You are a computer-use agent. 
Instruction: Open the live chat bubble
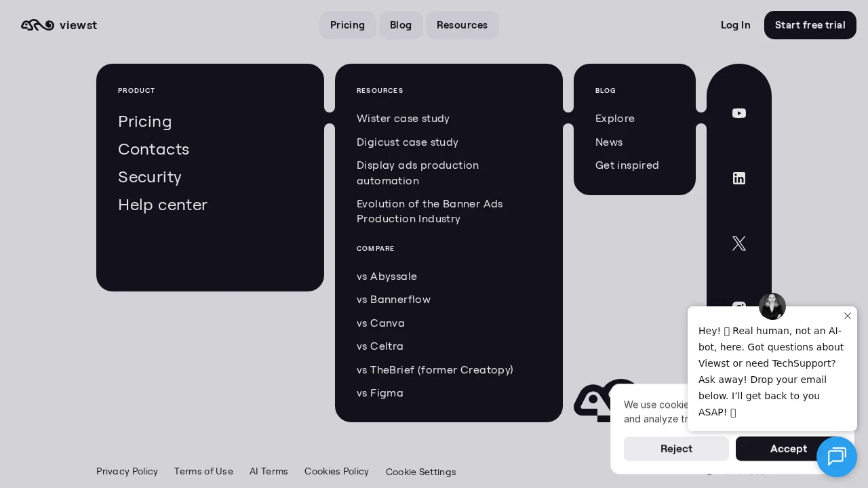pos(837,457)
